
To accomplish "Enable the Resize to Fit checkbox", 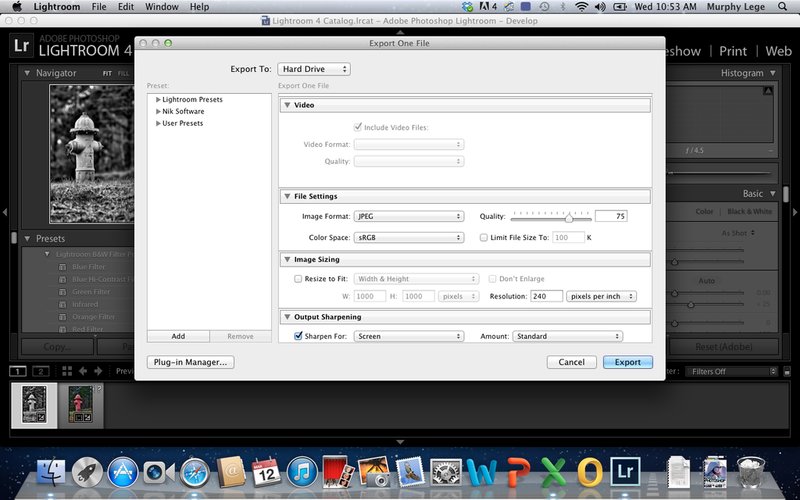I will 298,279.
